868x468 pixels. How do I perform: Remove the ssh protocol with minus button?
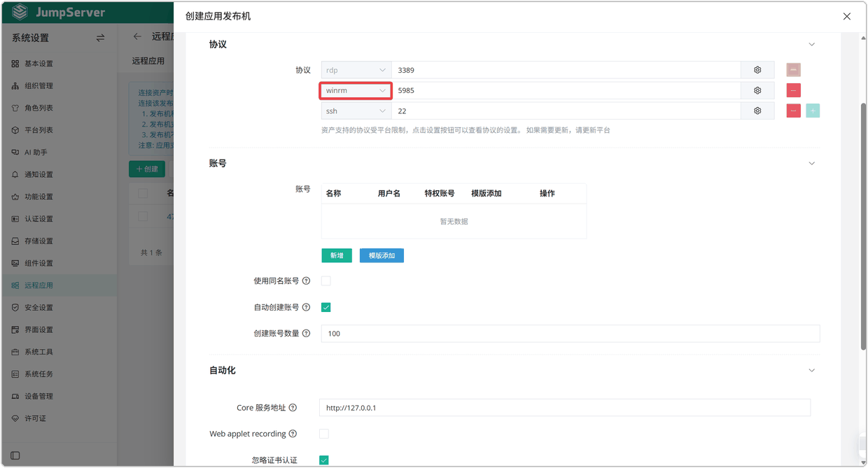click(793, 111)
